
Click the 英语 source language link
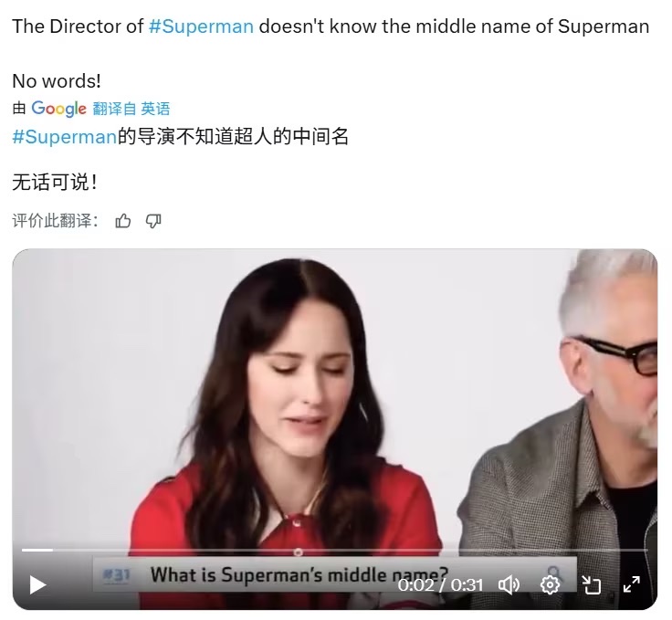[155, 109]
